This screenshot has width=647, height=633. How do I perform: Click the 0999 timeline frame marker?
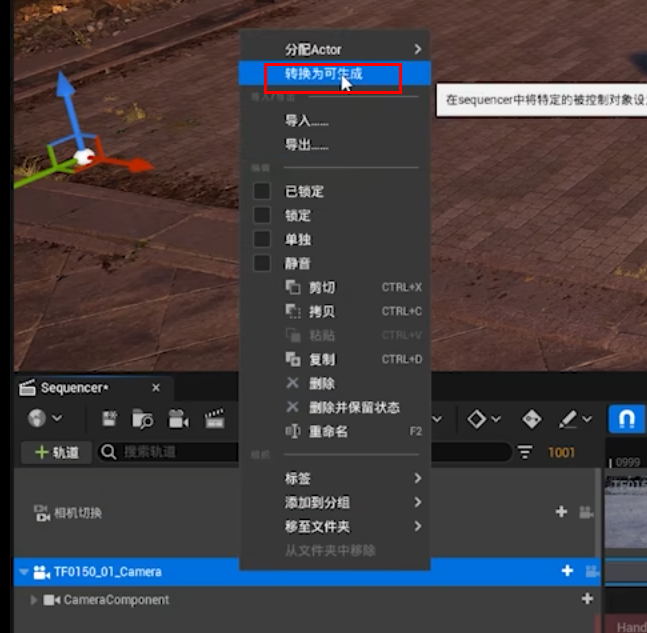coord(628,462)
